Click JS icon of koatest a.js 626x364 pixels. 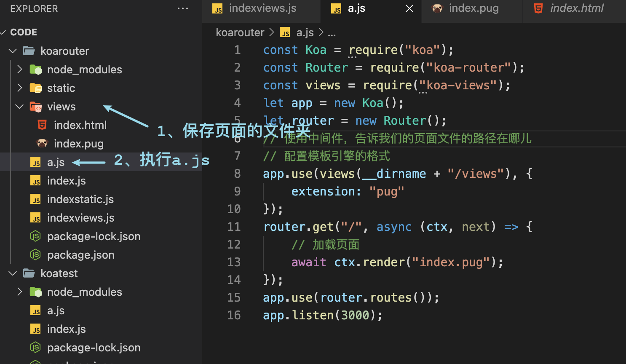(x=36, y=310)
